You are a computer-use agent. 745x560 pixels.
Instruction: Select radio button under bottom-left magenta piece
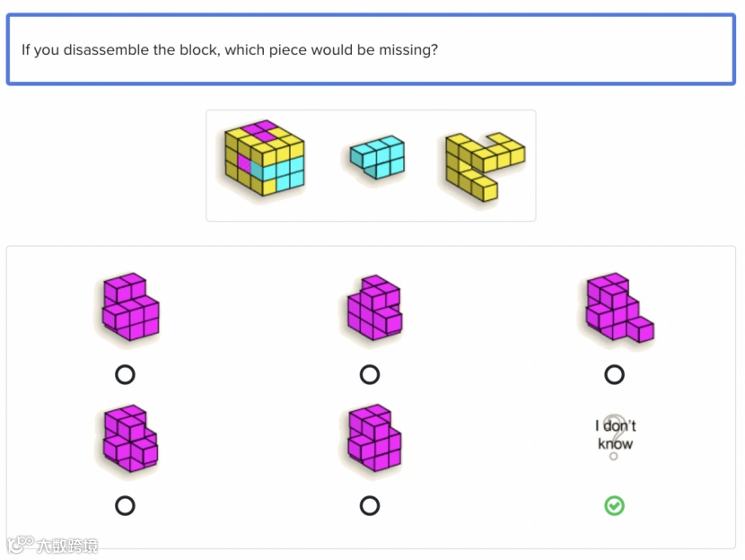(x=126, y=506)
